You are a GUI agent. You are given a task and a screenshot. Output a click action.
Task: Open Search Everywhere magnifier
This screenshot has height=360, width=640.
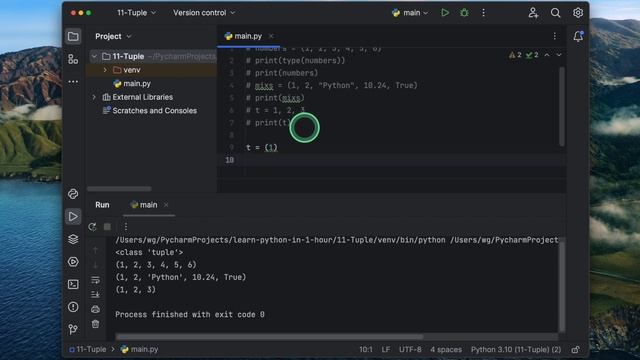click(x=556, y=13)
